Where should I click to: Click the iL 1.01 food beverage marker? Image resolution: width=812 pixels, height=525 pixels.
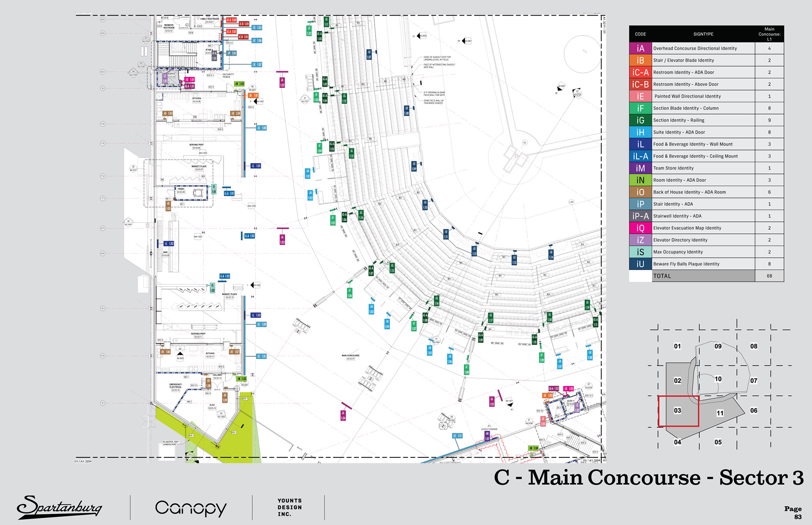click(256, 166)
